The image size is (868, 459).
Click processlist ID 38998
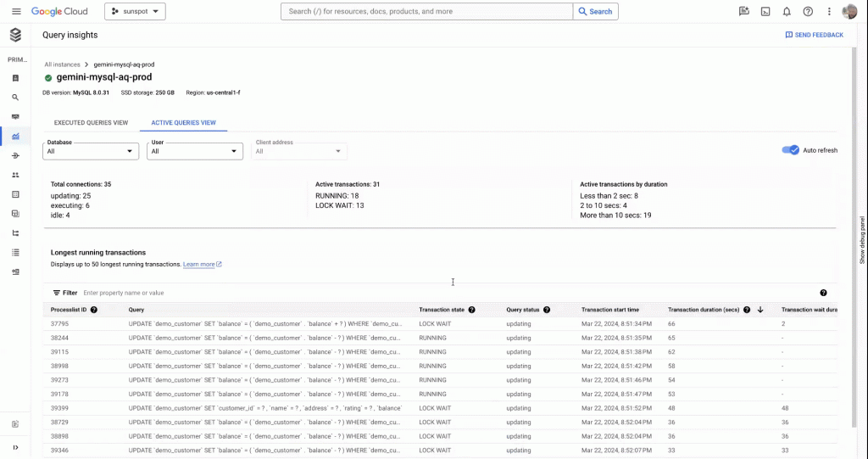coord(60,366)
